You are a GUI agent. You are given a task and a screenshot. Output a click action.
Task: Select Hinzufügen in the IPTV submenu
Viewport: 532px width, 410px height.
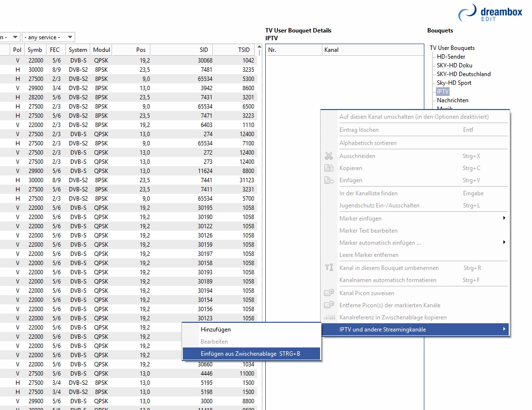[x=216, y=330]
